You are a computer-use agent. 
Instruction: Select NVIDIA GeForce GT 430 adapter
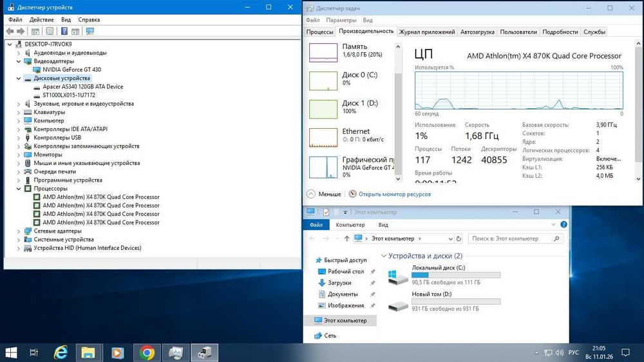pyautogui.click(x=72, y=70)
